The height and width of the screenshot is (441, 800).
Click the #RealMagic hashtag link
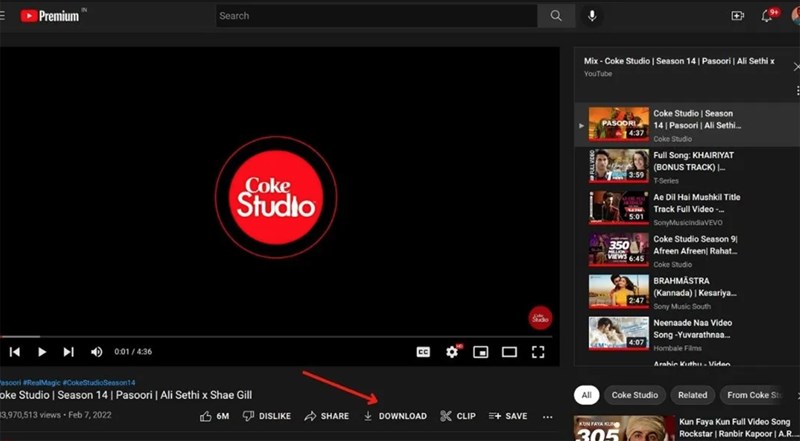click(x=41, y=382)
